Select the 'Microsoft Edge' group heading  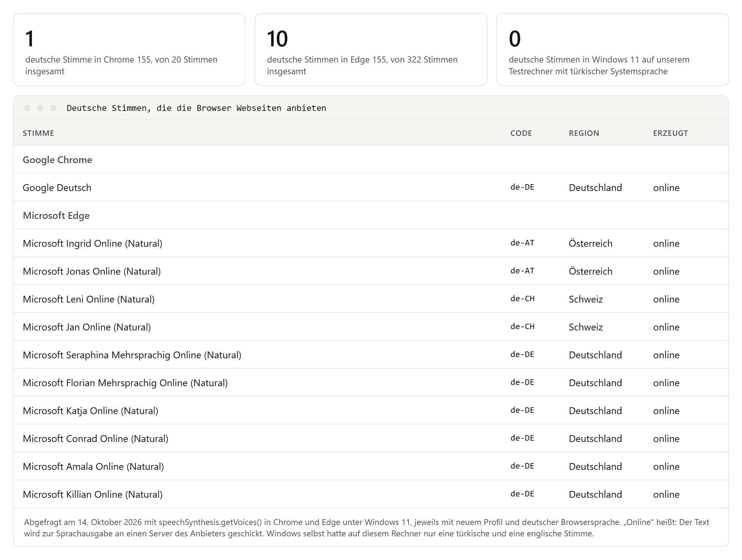56,215
